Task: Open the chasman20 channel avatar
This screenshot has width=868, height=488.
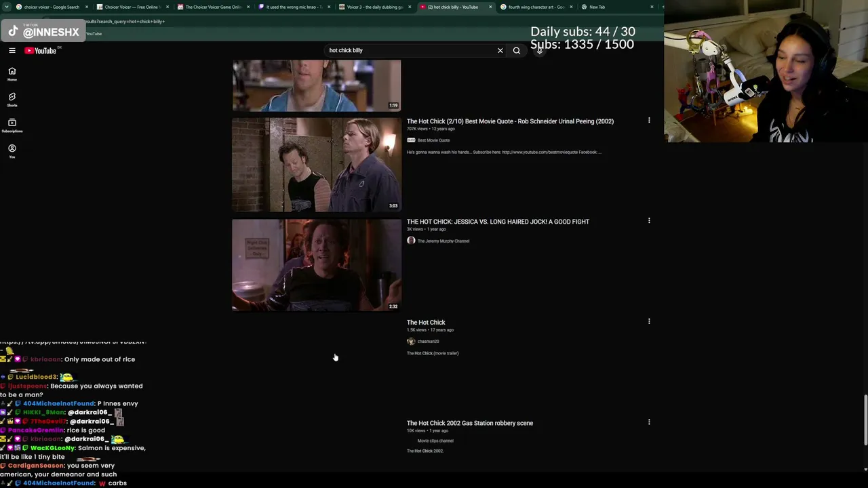Action: pos(411,341)
